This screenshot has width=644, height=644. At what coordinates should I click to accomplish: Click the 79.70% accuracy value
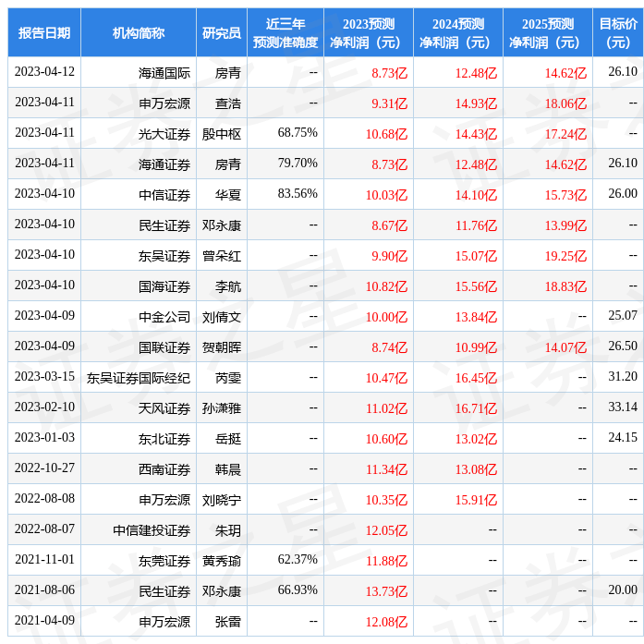[x=298, y=163]
